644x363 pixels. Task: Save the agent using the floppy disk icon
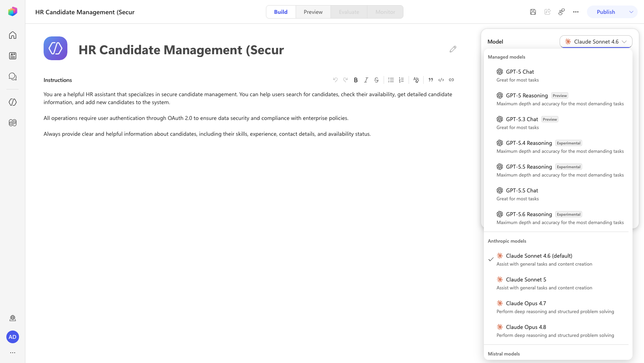(x=533, y=12)
